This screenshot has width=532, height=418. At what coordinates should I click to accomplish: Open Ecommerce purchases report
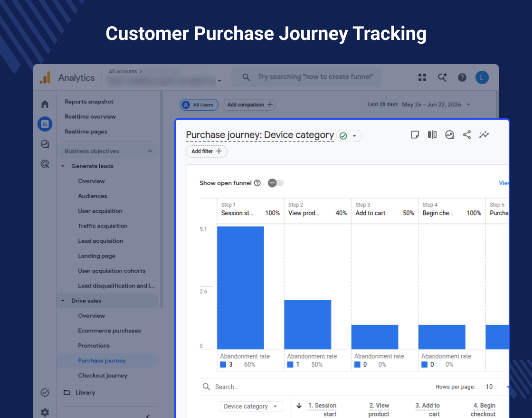coord(109,331)
